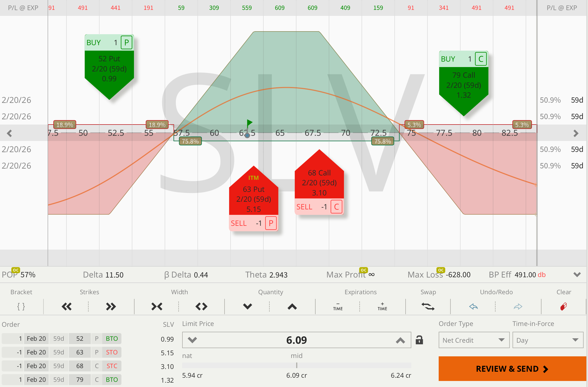Toggle C type on 68 Call tag
588x387 pixels.
coord(336,207)
